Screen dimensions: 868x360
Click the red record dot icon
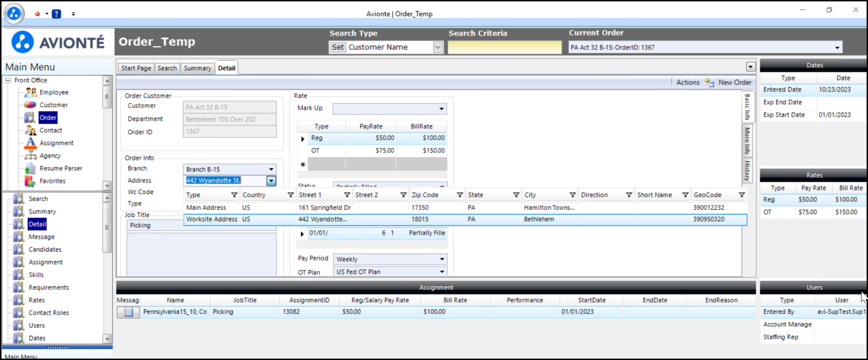point(38,14)
